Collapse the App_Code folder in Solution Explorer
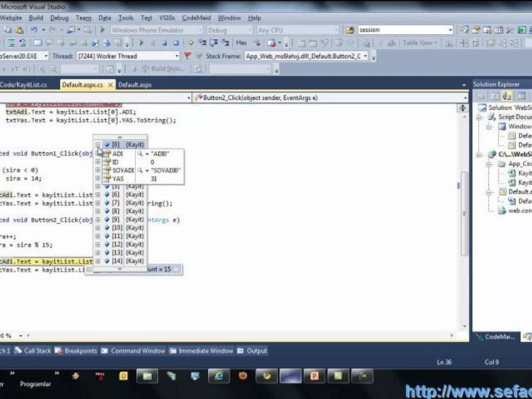 pyautogui.click(x=489, y=164)
